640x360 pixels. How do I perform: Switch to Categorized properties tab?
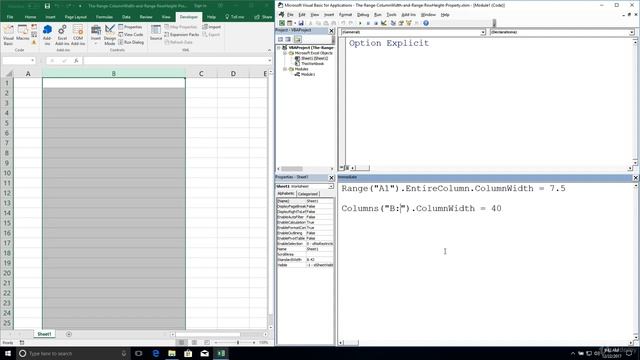point(308,193)
